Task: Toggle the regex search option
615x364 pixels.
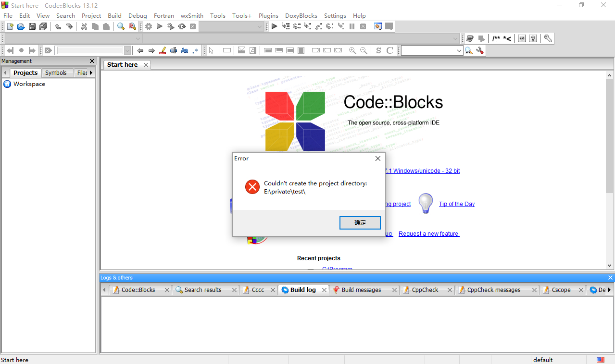Action: [x=195, y=50]
